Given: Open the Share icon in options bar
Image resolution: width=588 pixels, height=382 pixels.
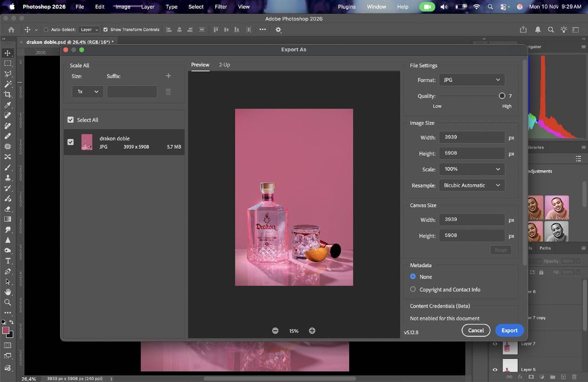Looking at the screenshot, I should click(x=523, y=29).
